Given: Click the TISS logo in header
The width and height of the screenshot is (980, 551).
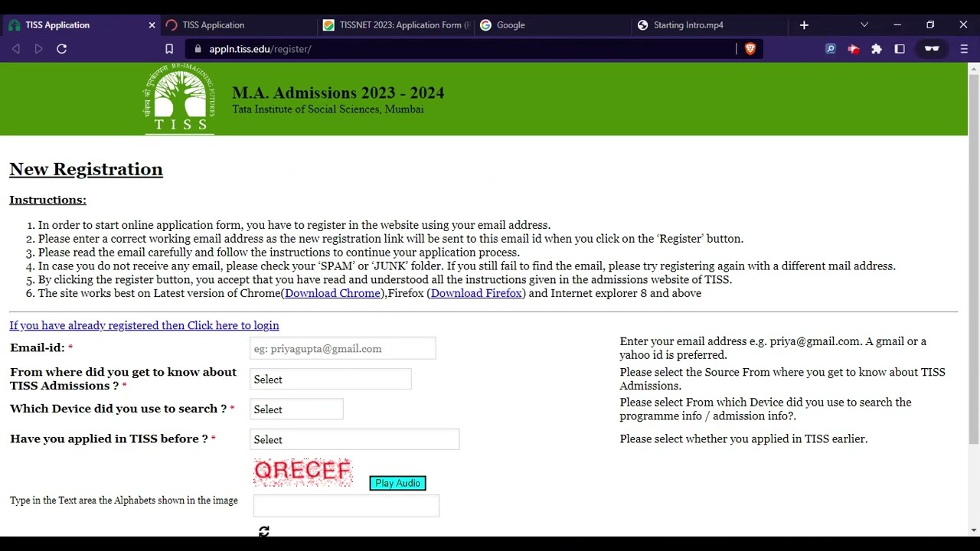Looking at the screenshot, I should [180, 99].
